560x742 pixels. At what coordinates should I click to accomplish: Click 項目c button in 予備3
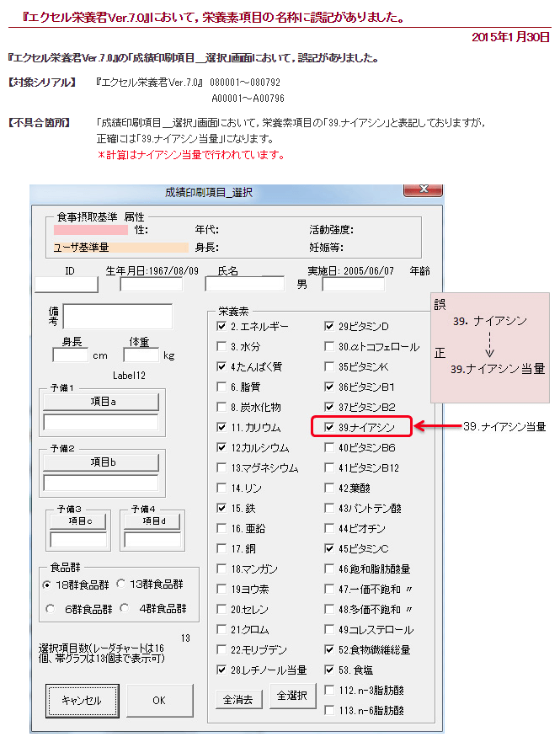click(77, 521)
